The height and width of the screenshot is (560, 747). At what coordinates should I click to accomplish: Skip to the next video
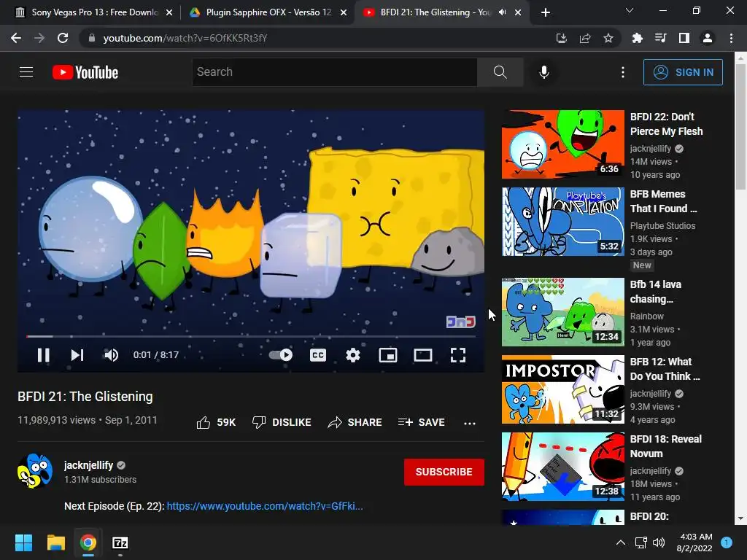[77, 355]
